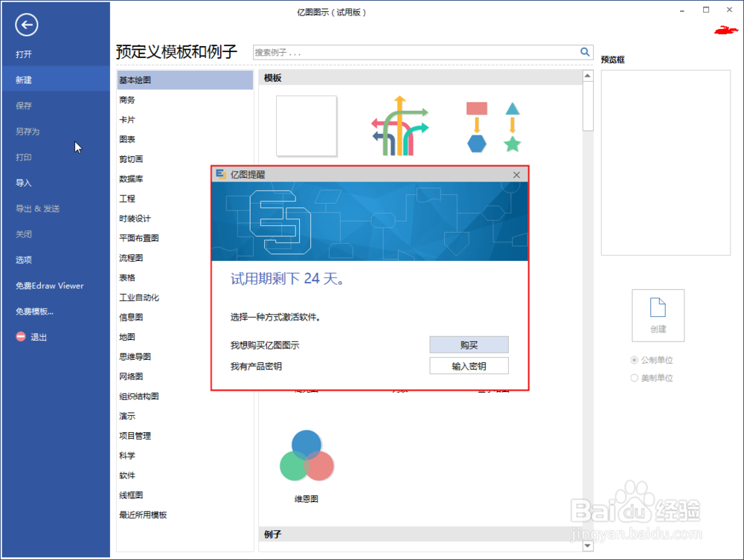
Task: Click the back arrow navigation icon
Action: tap(26, 25)
